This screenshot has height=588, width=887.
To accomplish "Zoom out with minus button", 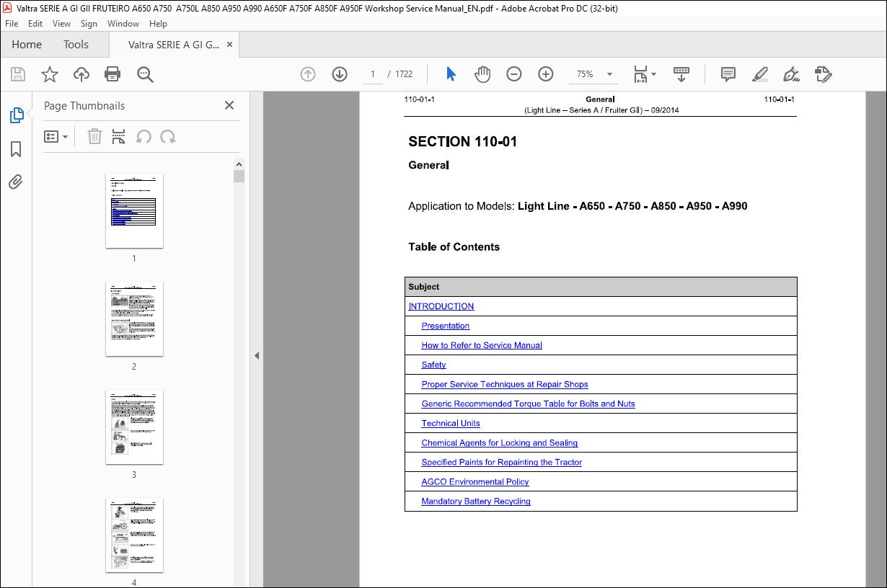I will (x=514, y=74).
